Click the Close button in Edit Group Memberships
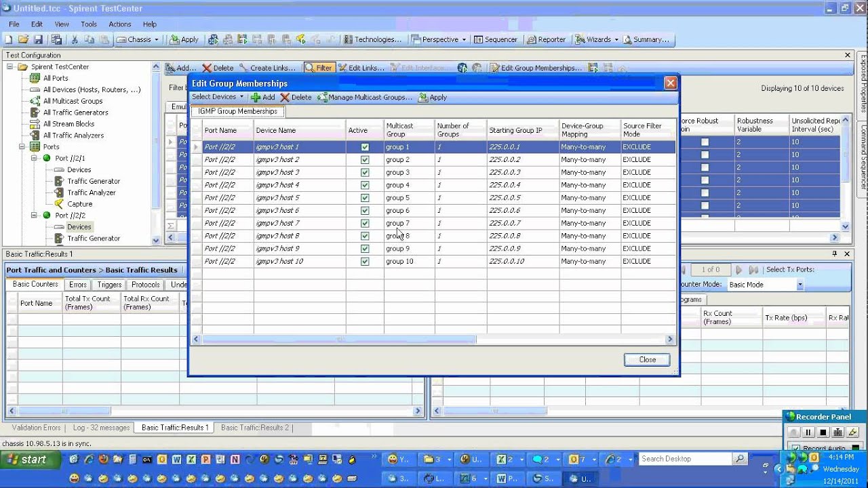This screenshot has height=488, width=868. point(647,360)
